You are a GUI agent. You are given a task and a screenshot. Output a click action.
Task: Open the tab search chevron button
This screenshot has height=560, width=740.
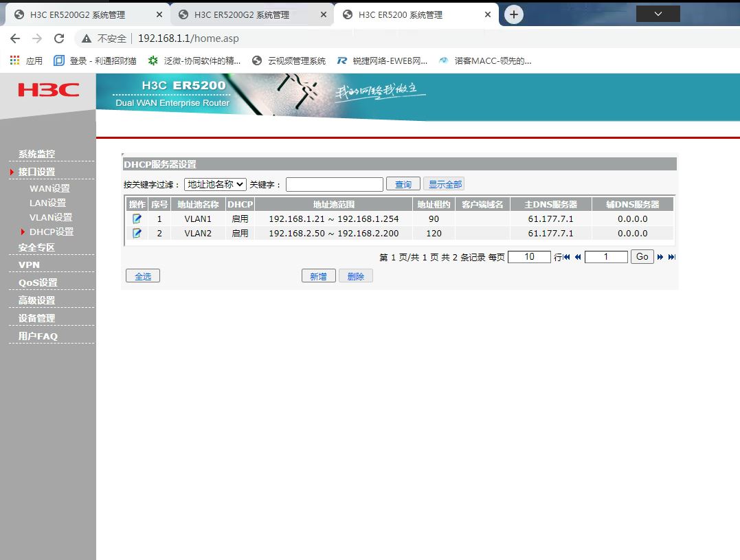[x=658, y=14]
